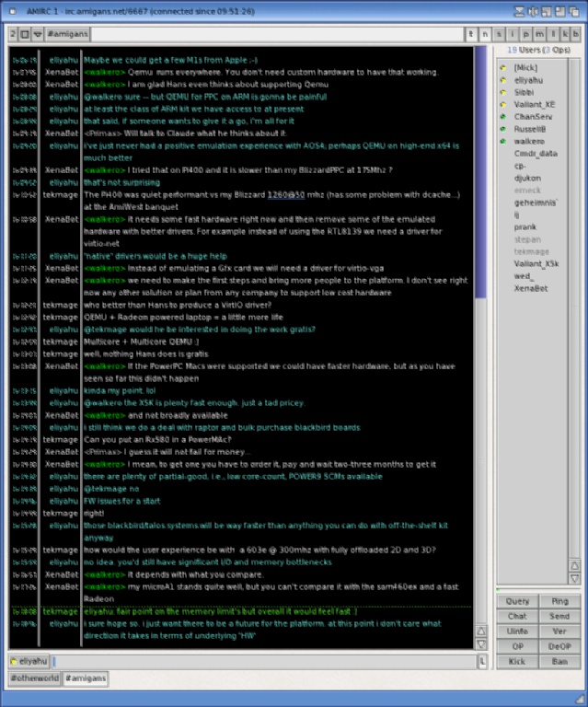Toggle channel mode "n" (no external messages)
This screenshot has height=707, width=588.
pyautogui.click(x=485, y=34)
